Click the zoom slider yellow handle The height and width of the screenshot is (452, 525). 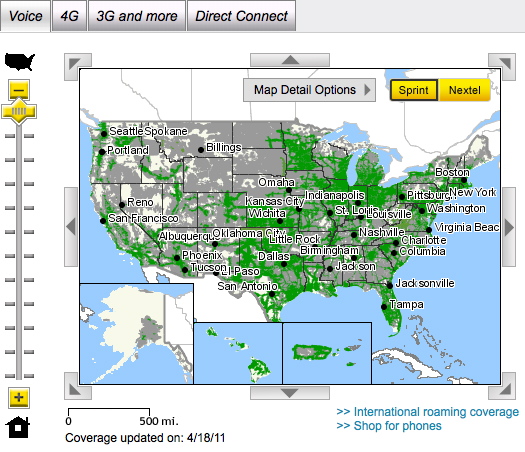[19, 111]
